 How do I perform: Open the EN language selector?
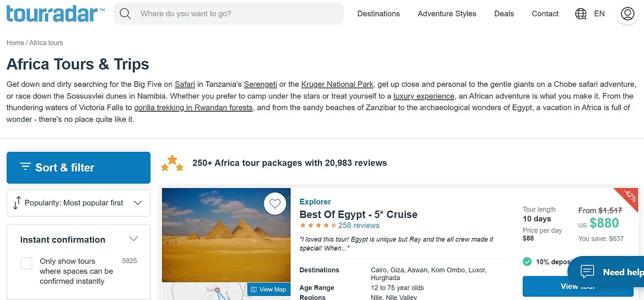[x=599, y=14]
